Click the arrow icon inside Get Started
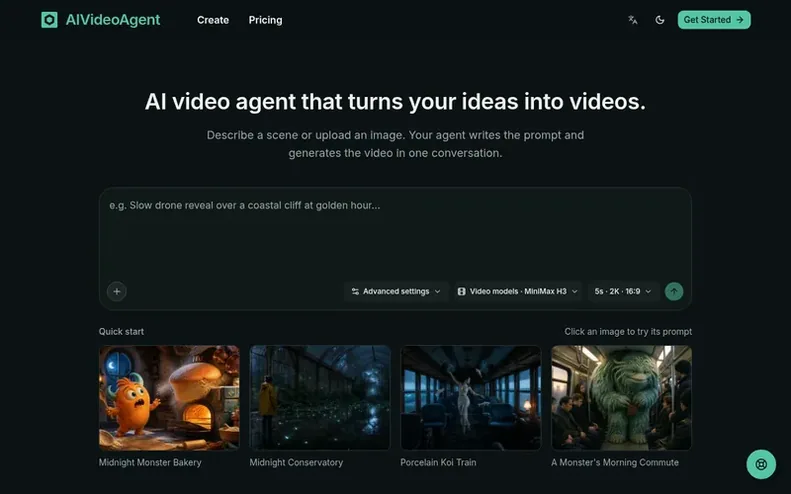 coord(740,20)
